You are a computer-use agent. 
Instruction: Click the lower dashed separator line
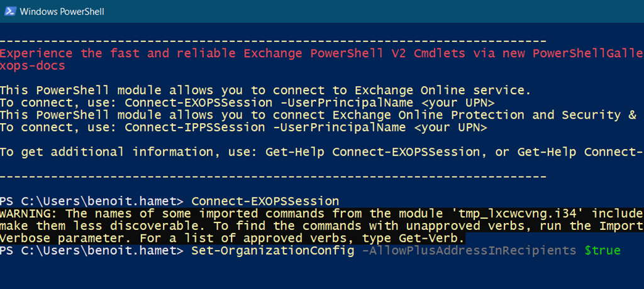point(274,176)
